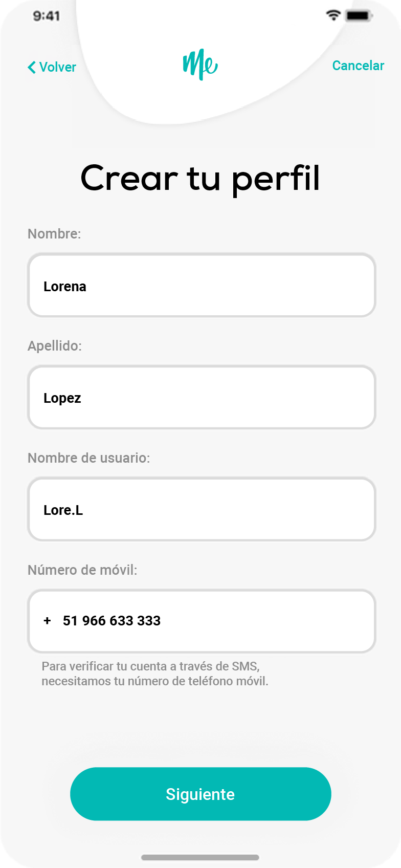Screen dimensions: 401x868
Task: Tap the "Nombre de usuario:" label
Action: [x=89, y=458]
